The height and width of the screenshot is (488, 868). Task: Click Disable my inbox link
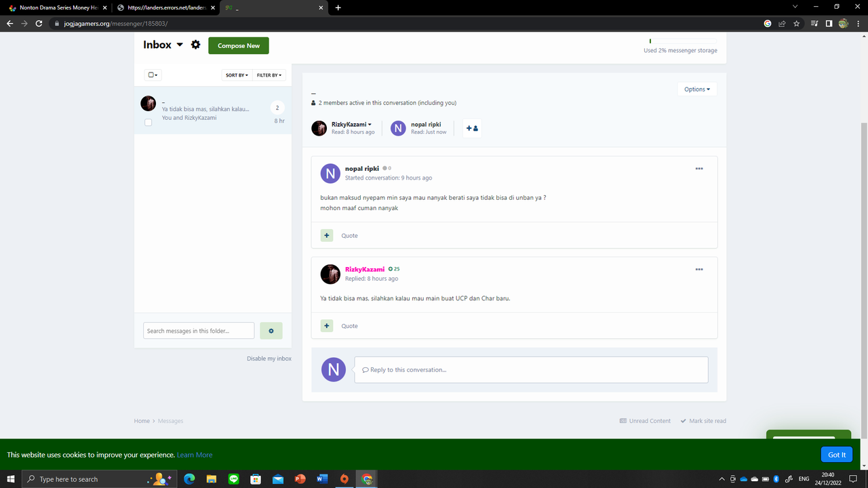click(269, 359)
